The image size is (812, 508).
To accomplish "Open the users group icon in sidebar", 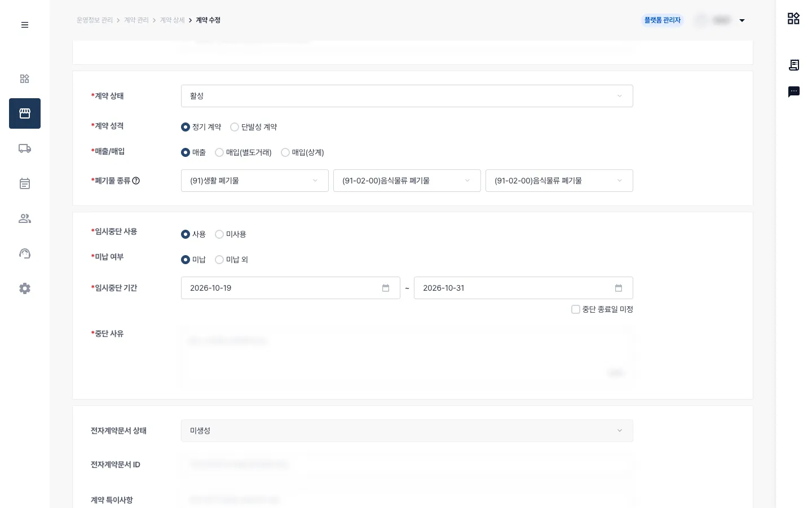I will tap(25, 218).
